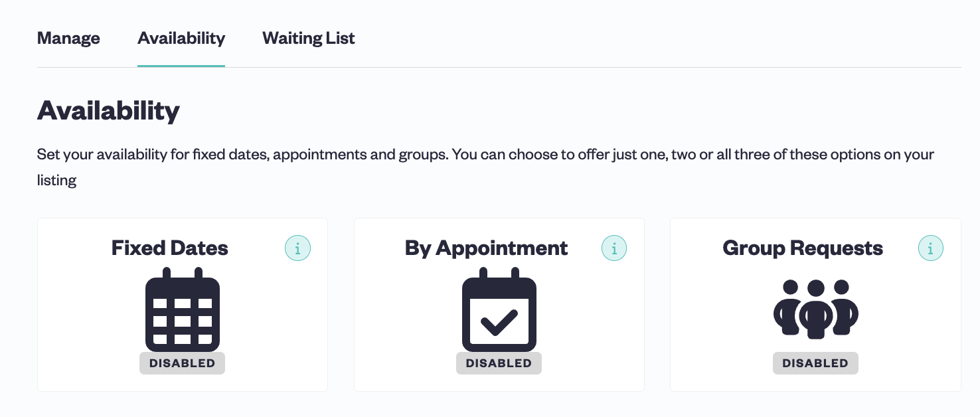Select the Availability tab
980x417 pixels.
(181, 39)
